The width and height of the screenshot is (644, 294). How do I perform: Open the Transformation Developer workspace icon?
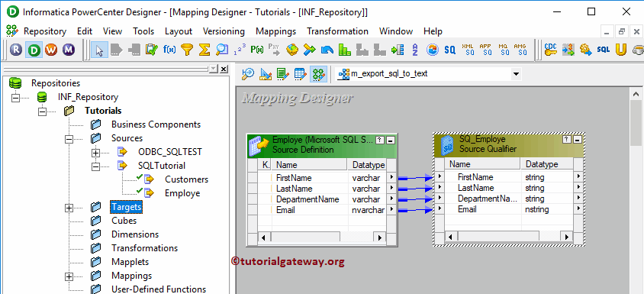pos(283,74)
